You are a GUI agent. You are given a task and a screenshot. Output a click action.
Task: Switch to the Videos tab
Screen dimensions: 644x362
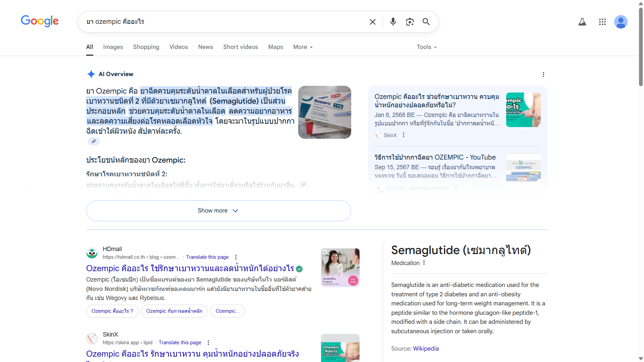(178, 47)
